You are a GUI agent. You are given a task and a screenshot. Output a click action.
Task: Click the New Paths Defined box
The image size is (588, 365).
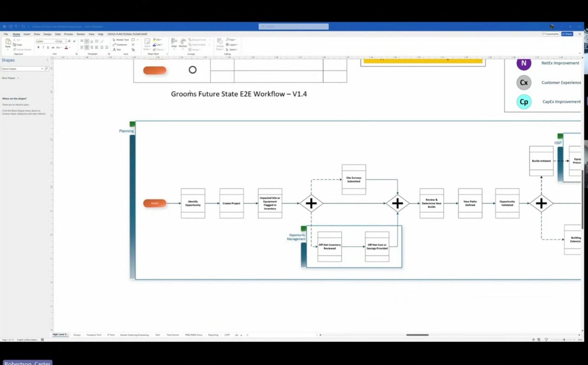click(x=470, y=203)
